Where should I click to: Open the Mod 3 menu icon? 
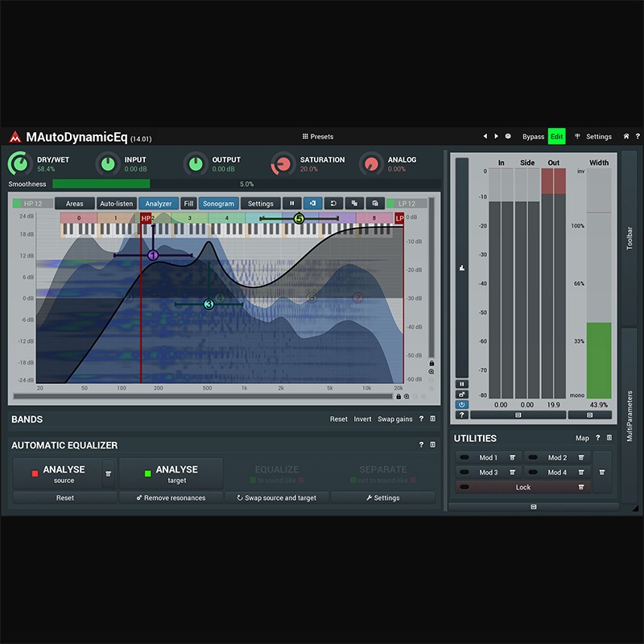[x=513, y=473]
